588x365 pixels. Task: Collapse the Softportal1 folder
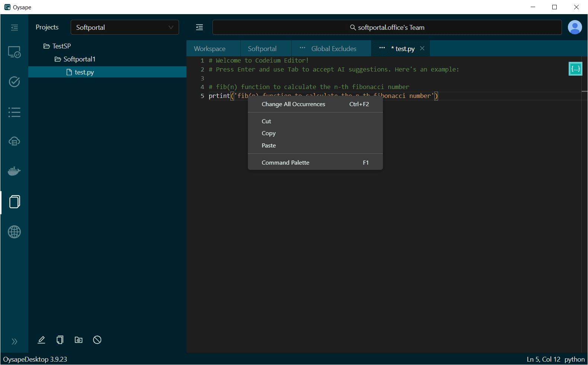75,59
